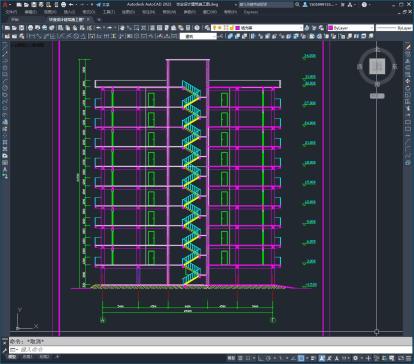Switch to the 布局1 layout tab
The height and width of the screenshot is (364, 414).
[27, 357]
